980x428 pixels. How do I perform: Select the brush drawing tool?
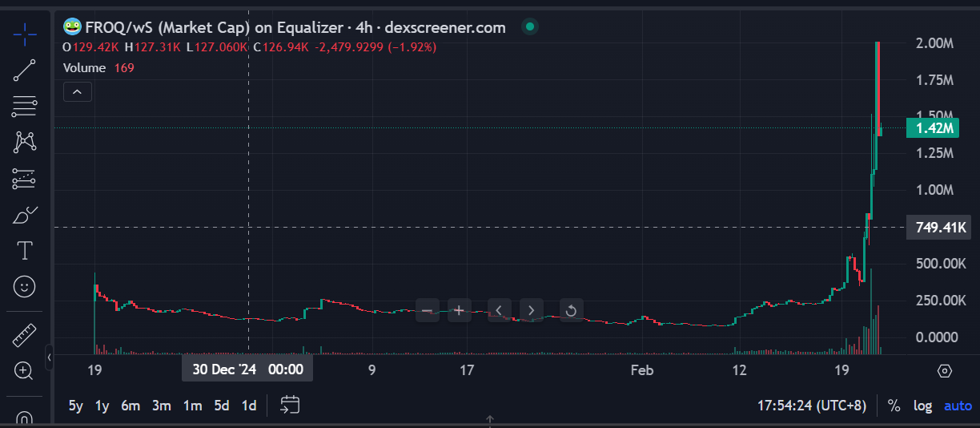[x=25, y=216]
